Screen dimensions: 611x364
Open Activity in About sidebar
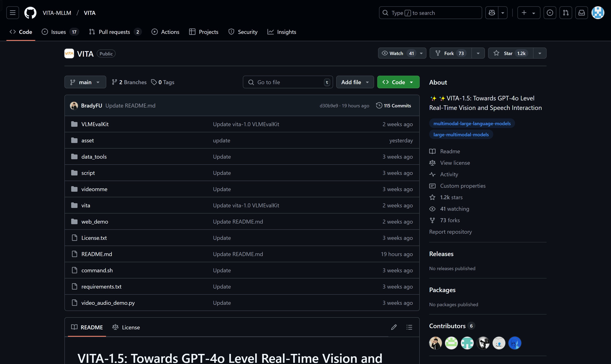point(444,174)
